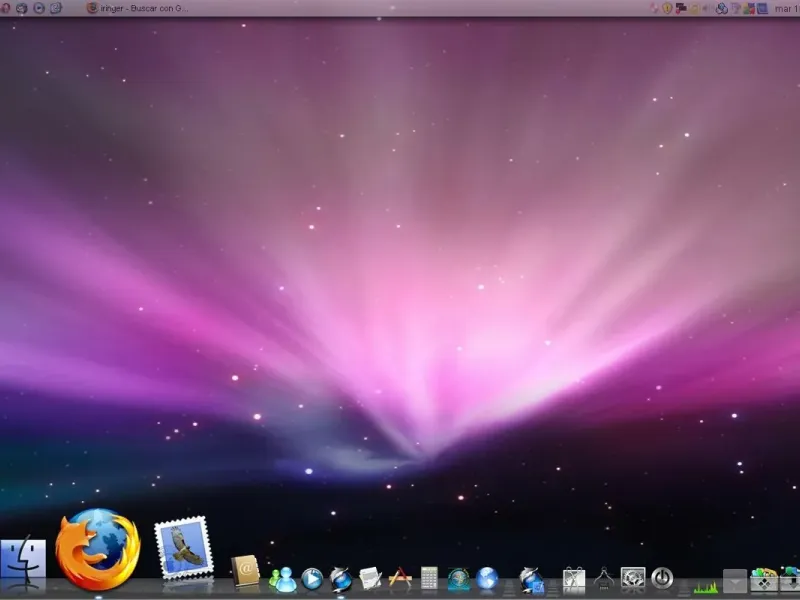Open the blue three-circles tray icon
This screenshot has width=800, height=600.
(x=721, y=8)
